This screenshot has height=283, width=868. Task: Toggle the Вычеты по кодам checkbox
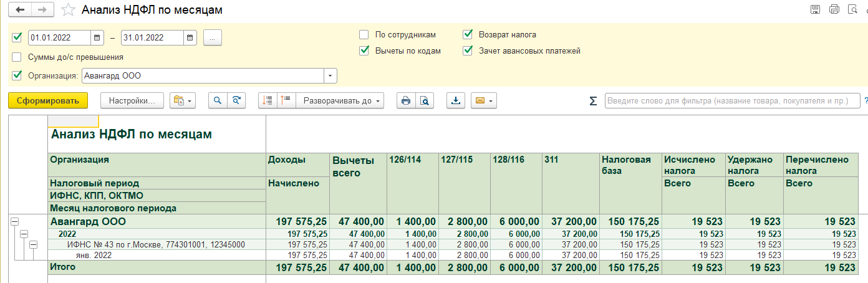click(364, 51)
